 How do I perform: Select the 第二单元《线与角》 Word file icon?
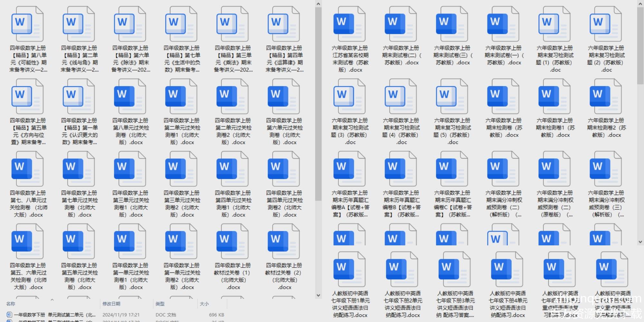pos(79,24)
